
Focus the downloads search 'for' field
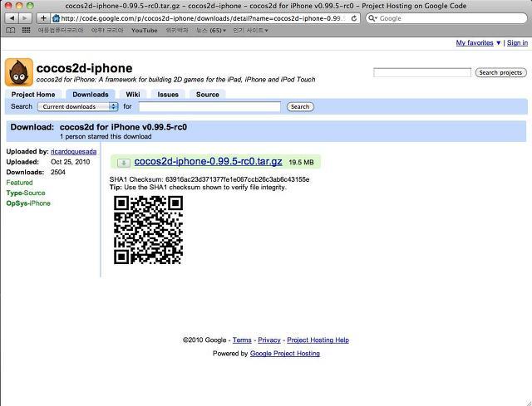pyautogui.click(x=209, y=107)
